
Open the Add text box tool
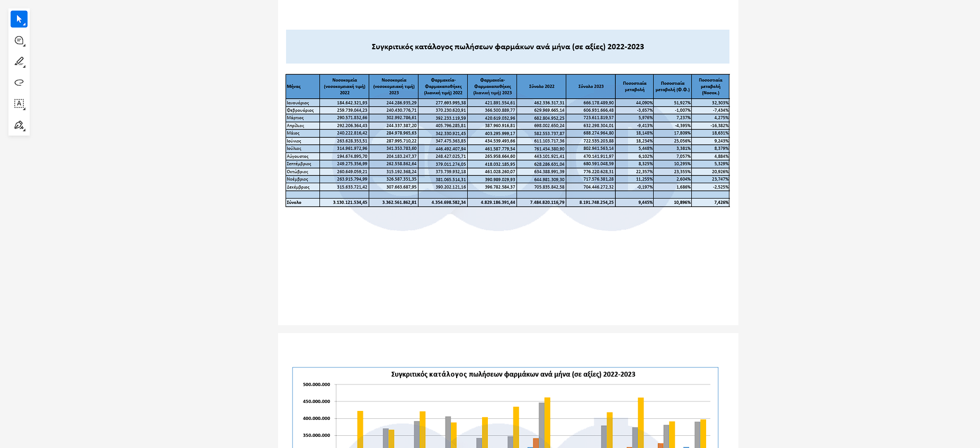[19, 104]
